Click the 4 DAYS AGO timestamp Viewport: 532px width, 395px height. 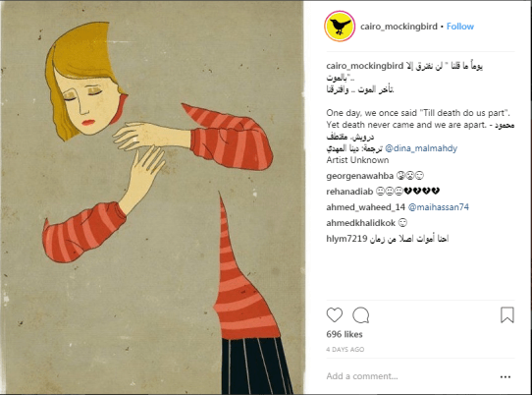pos(346,350)
